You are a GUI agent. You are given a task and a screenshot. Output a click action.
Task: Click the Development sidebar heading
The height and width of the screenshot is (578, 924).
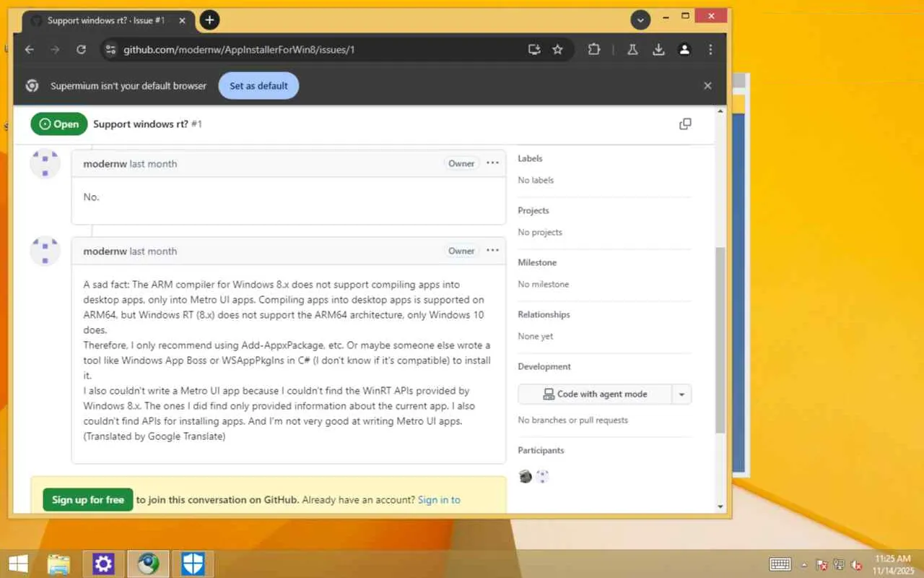tap(544, 366)
